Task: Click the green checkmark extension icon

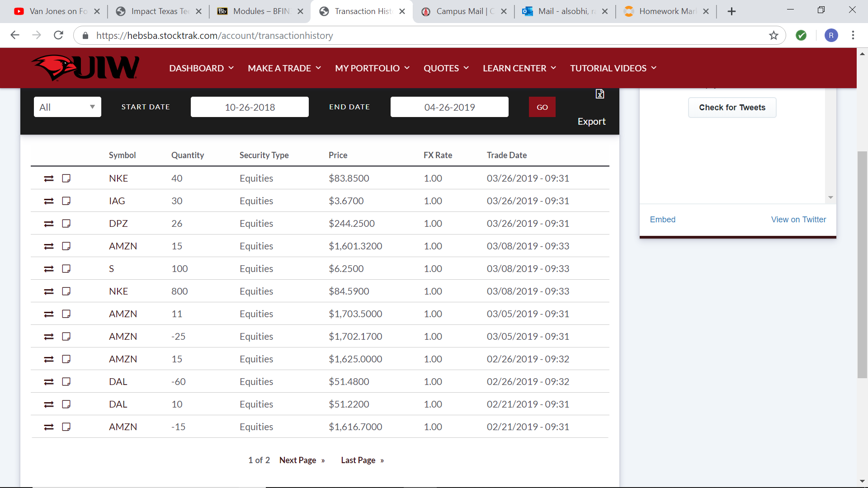Action: (x=801, y=35)
